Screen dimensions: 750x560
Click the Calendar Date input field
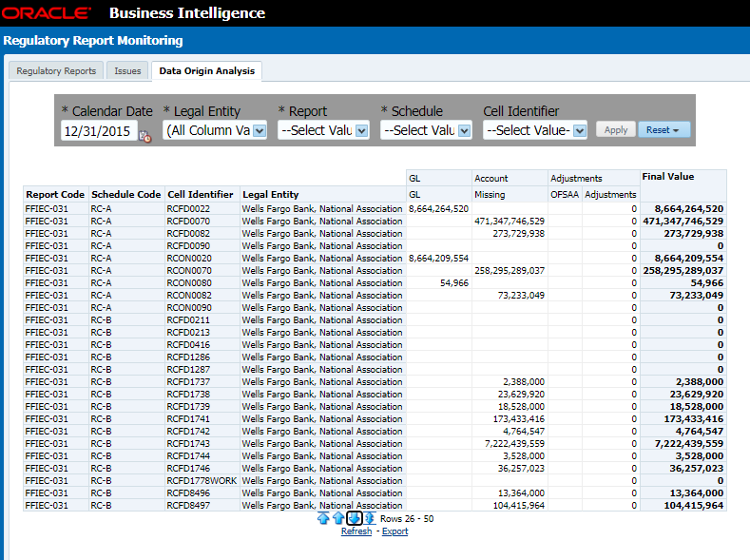click(99, 130)
